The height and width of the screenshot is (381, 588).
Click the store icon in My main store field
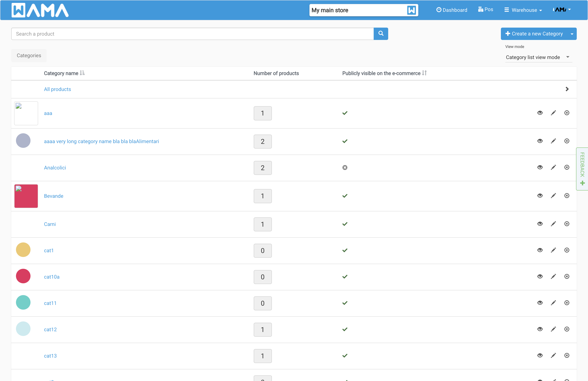point(411,10)
